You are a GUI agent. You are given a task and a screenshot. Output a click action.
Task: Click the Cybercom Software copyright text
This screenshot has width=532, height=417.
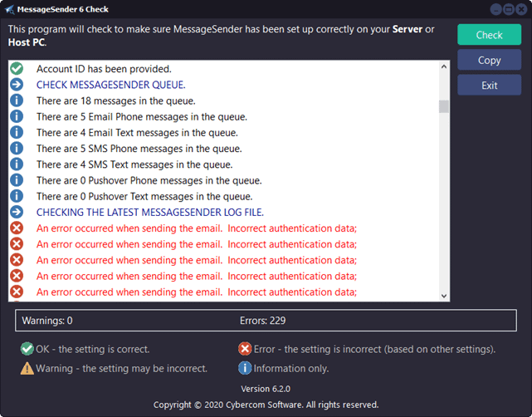[x=266, y=405]
